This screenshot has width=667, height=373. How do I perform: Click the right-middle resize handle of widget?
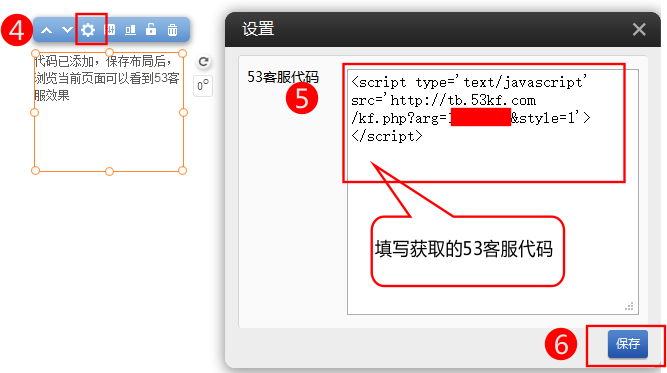click(x=183, y=112)
